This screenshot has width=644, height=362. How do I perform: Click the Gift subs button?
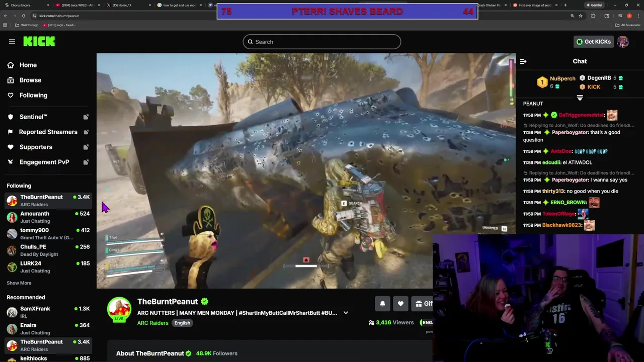click(x=423, y=304)
